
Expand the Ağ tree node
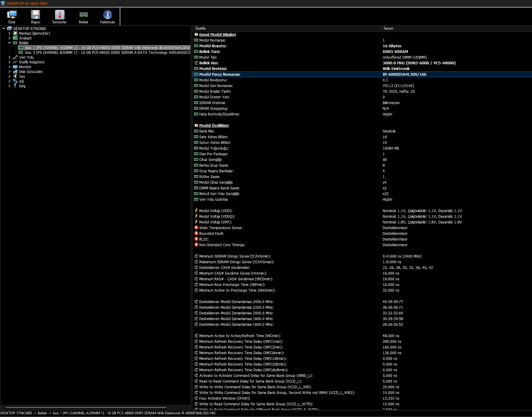coord(9,81)
